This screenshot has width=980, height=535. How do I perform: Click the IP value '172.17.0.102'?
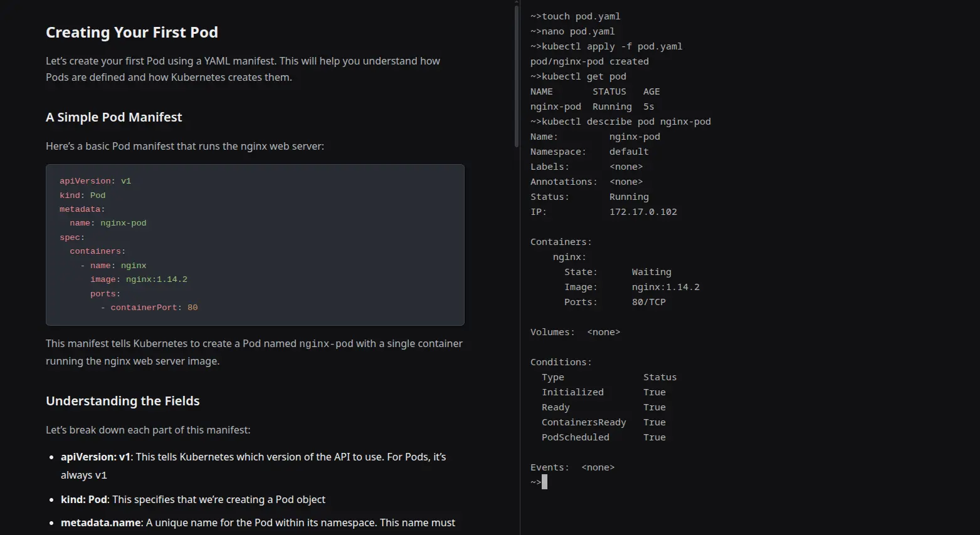click(x=643, y=212)
